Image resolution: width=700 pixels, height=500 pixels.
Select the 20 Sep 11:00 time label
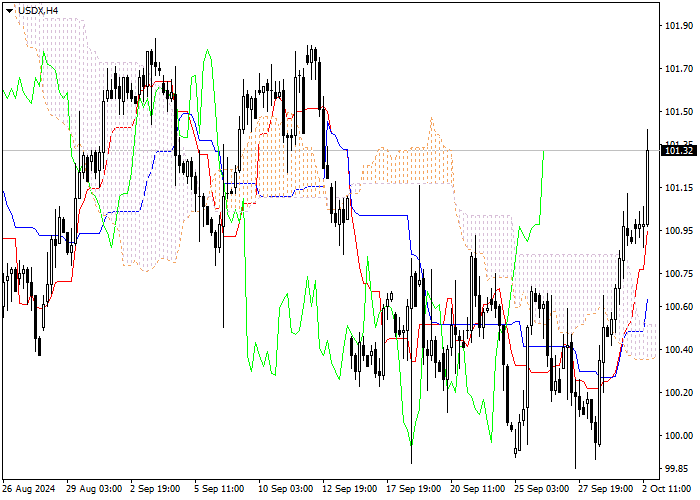(478, 489)
